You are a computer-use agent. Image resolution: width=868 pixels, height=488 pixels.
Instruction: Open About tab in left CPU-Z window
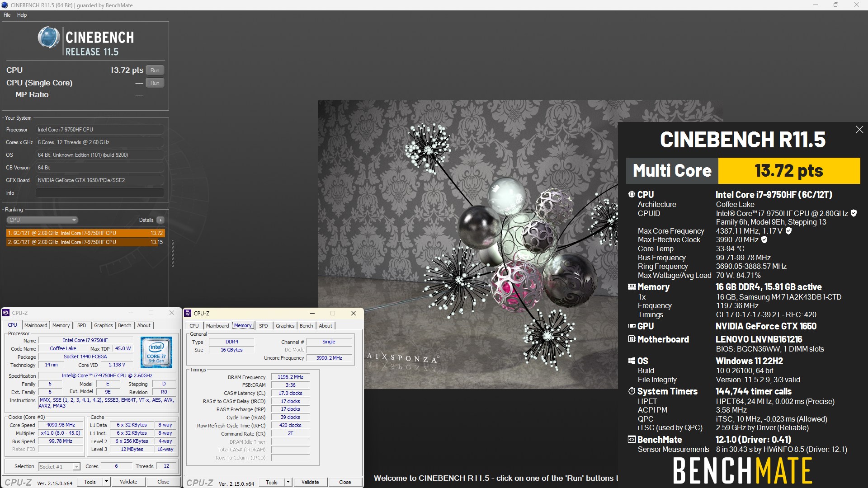pos(144,325)
